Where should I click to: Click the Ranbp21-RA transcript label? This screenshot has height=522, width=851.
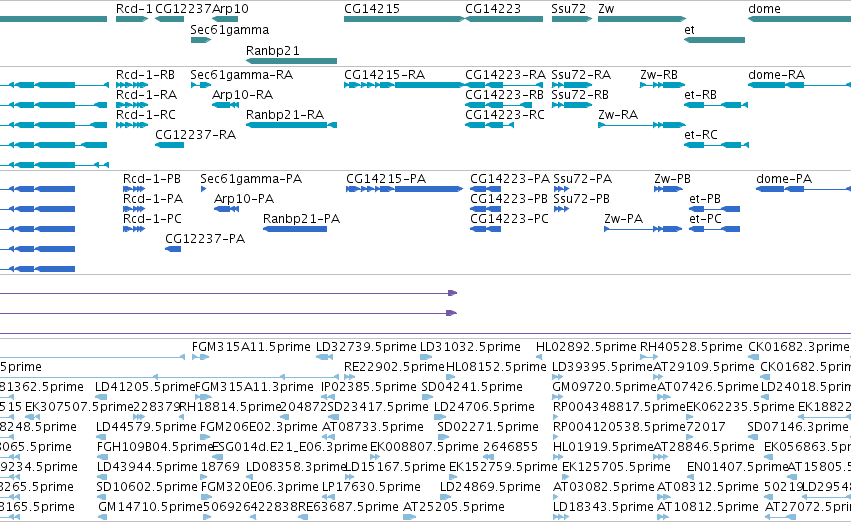click(x=285, y=115)
